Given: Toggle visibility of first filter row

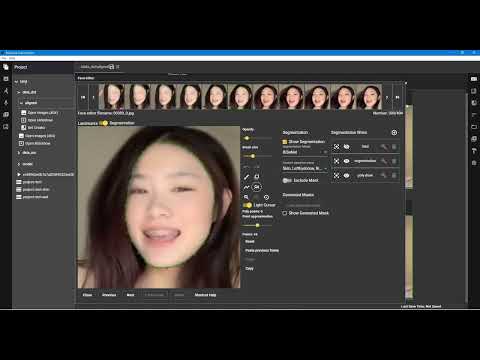Looking at the screenshot, I should point(347,147).
